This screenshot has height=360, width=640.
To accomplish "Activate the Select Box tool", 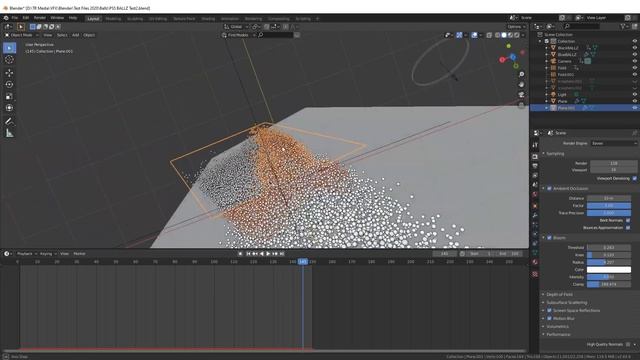I will pyautogui.click(x=9, y=48).
